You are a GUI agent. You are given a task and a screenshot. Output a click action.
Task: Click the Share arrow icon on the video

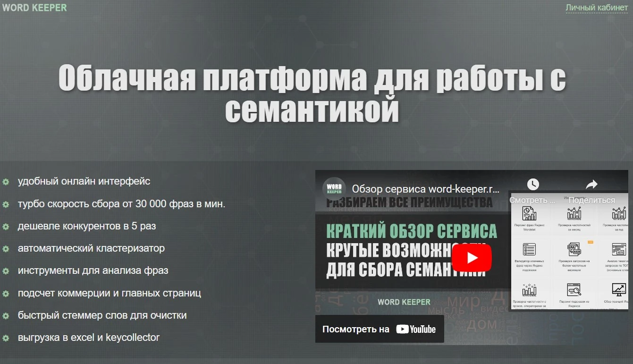[591, 184]
